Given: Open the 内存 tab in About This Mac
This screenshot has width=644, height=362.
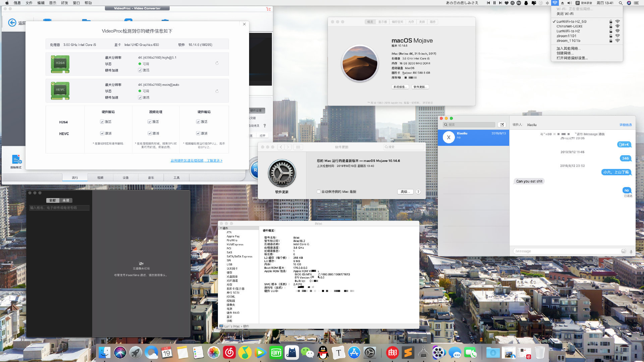Looking at the screenshot, I should point(411,22).
